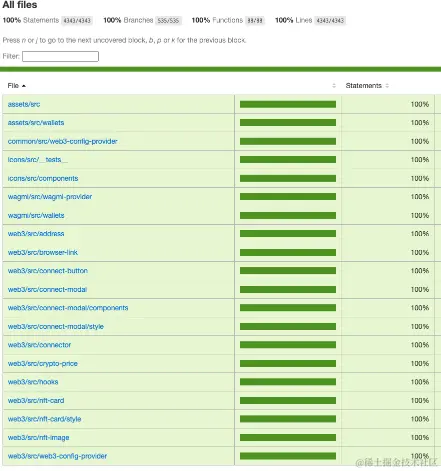Click the Filter input field
Image resolution: width=441 pixels, height=471 pixels.
(x=60, y=56)
